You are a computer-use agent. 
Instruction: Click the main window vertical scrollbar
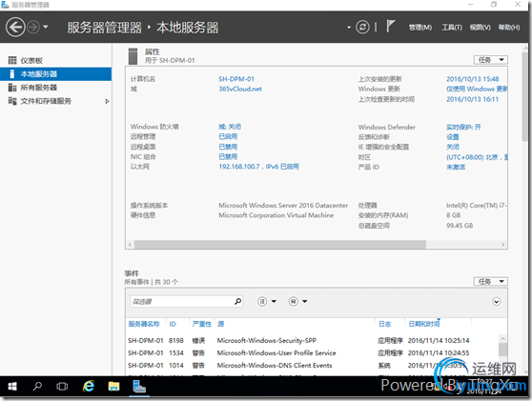click(525, 96)
